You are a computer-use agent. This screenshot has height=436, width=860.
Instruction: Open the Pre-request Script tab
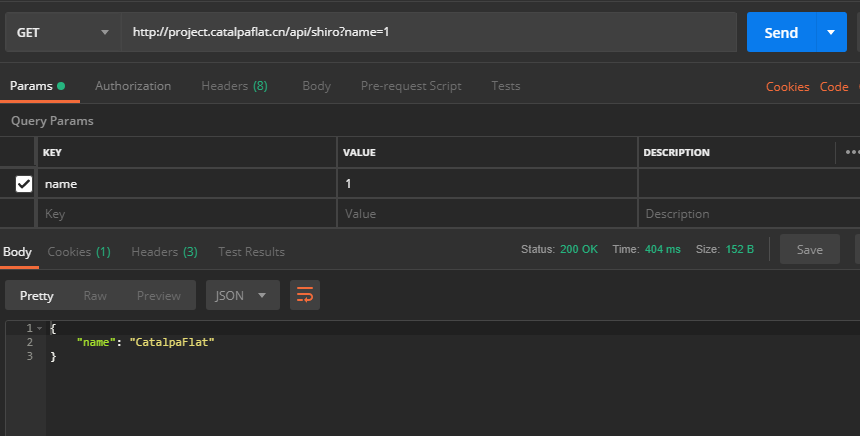411,86
